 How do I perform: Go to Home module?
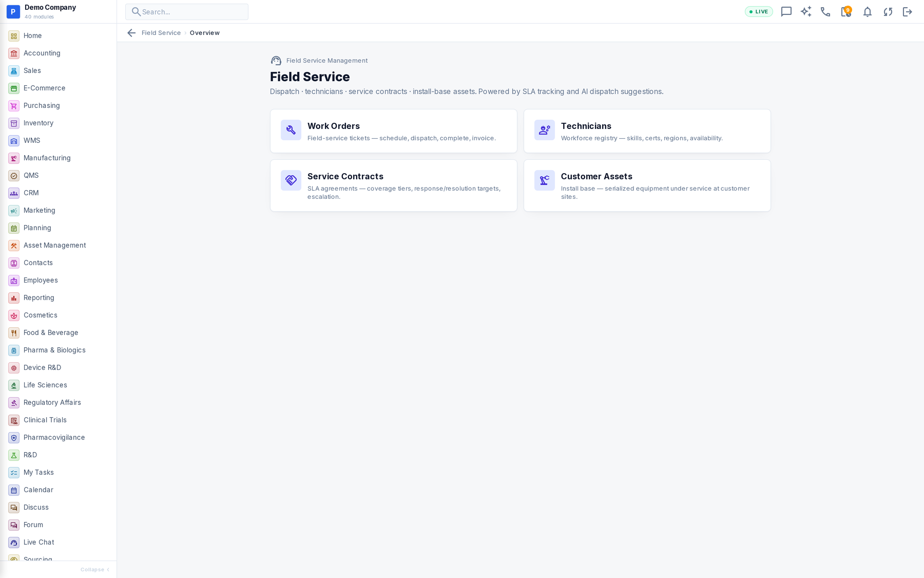(58, 35)
